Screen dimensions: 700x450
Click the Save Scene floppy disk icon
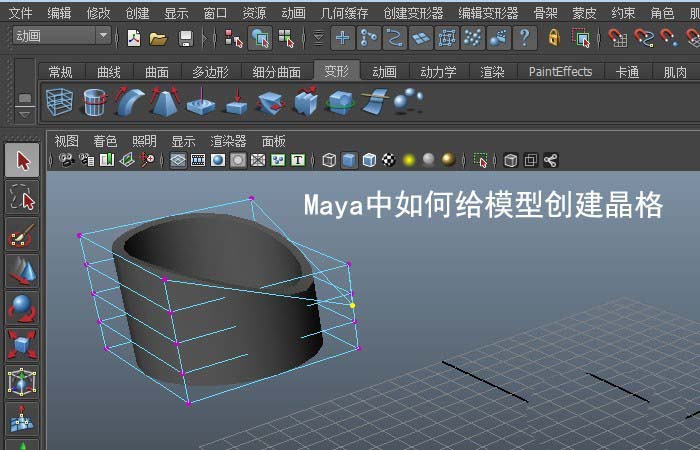pyautogui.click(x=186, y=38)
